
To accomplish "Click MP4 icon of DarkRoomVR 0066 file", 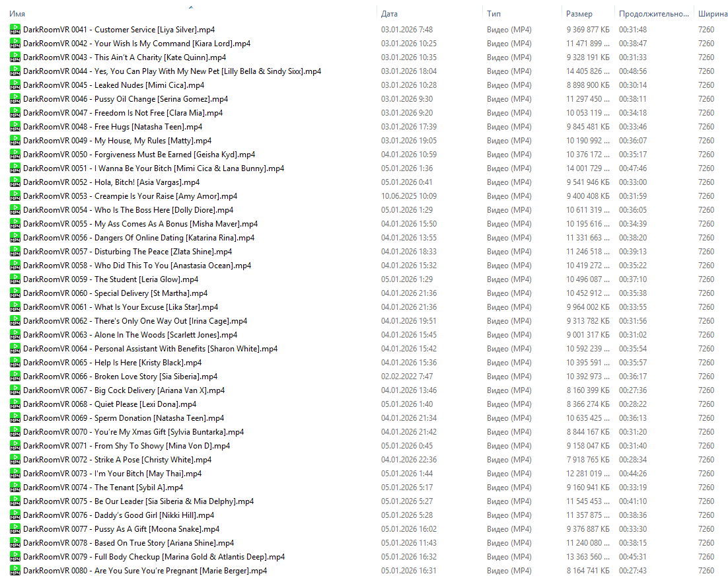I will pos(15,377).
